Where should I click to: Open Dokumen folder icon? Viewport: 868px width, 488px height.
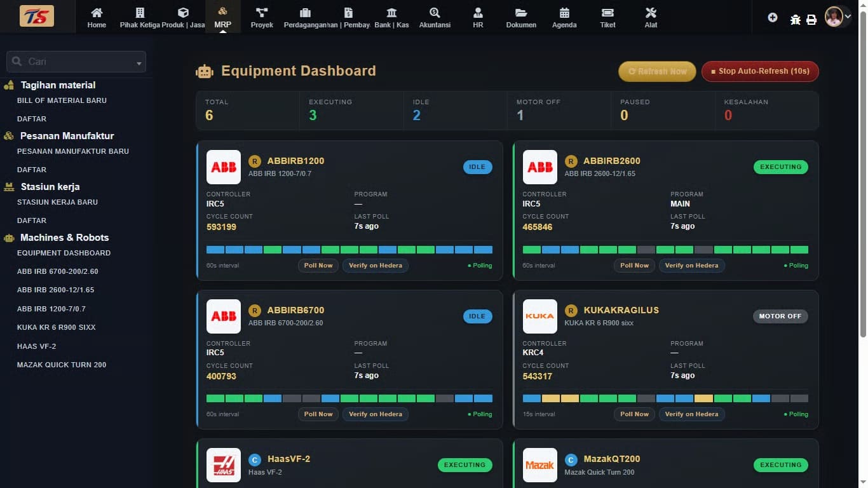521,12
